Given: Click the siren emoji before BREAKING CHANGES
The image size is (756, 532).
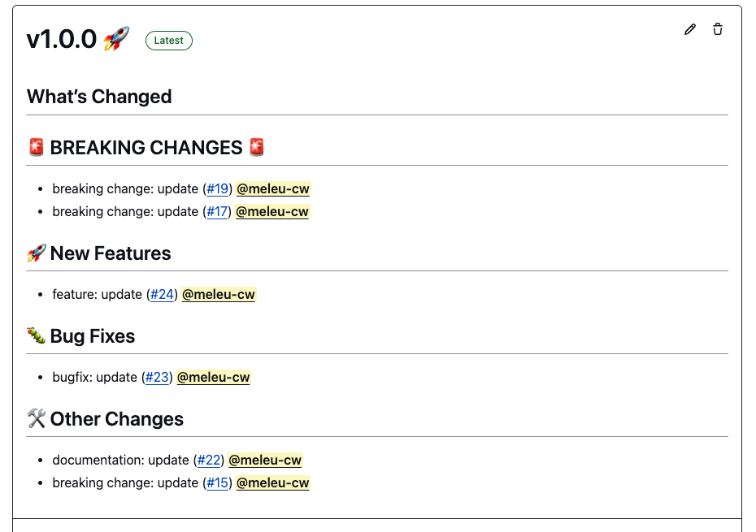Looking at the screenshot, I should [x=37, y=147].
